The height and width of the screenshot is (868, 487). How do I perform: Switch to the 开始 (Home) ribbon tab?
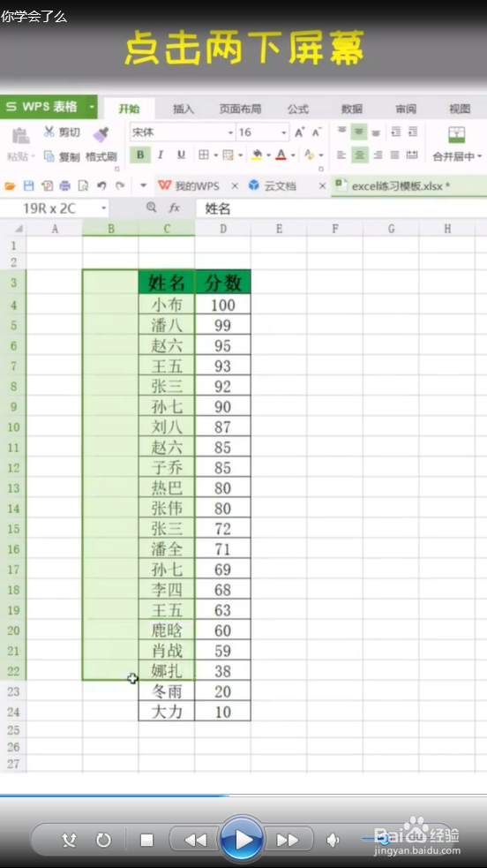pos(129,109)
